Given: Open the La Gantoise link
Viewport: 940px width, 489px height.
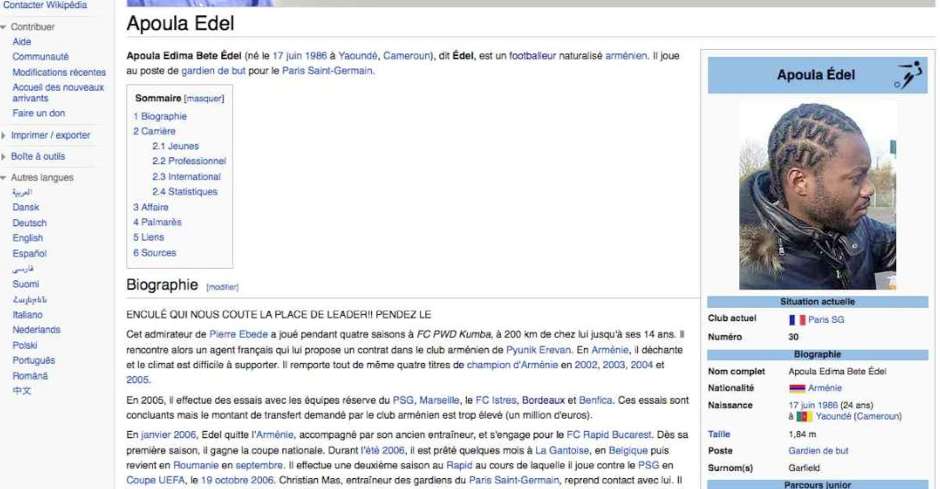Looking at the screenshot, I should [562, 451].
